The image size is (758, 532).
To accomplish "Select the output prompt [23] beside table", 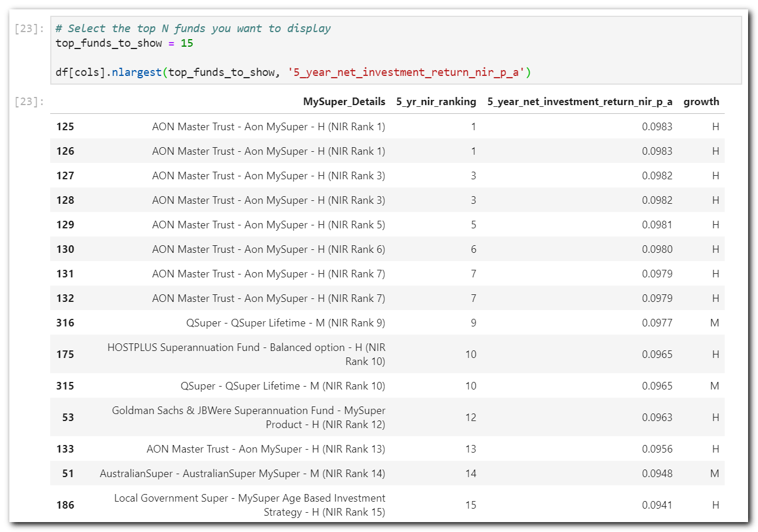I will [29, 102].
